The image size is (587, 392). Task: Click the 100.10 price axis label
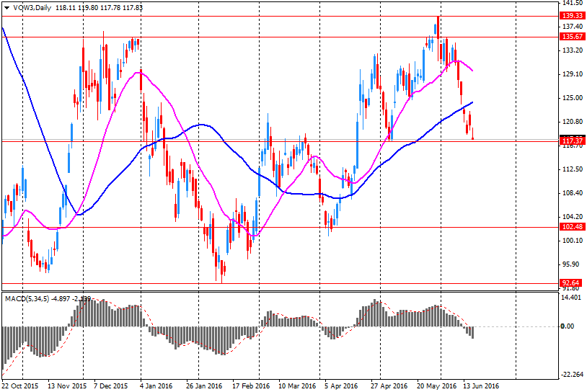[x=573, y=241]
